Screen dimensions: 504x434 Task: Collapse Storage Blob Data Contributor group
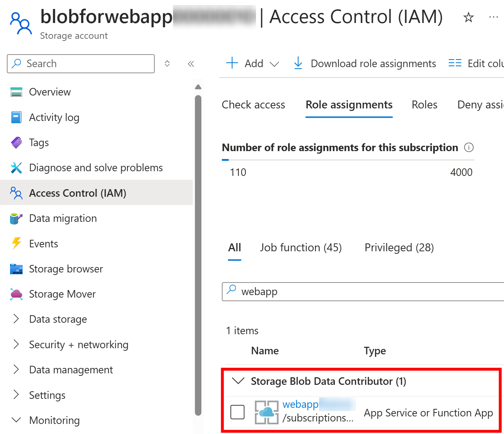pos(238,381)
